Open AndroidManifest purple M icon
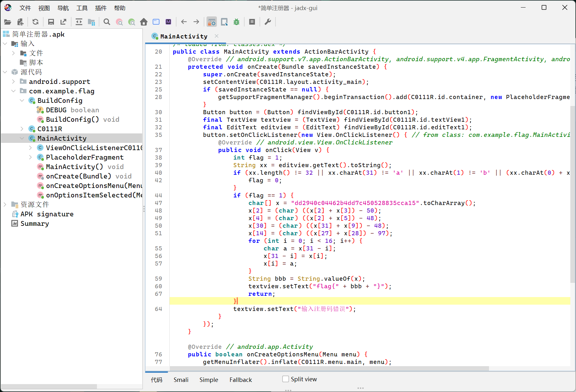 tap(168, 22)
